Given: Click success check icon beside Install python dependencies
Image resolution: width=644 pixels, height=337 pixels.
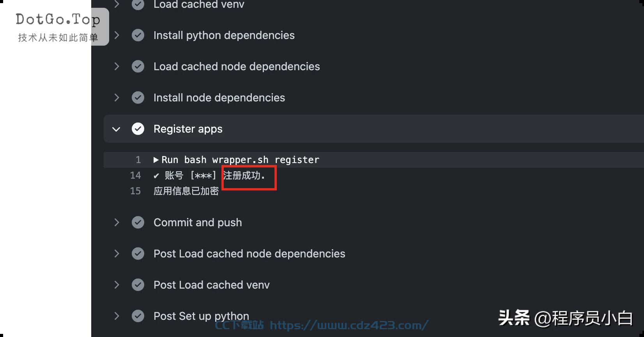Looking at the screenshot, I should click(x=138, y=35).
